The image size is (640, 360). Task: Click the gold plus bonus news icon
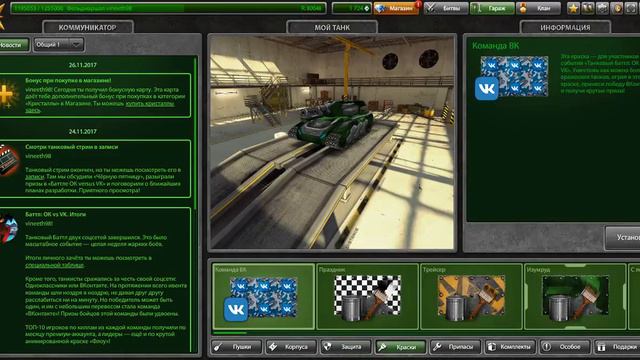tap(7, 95)
